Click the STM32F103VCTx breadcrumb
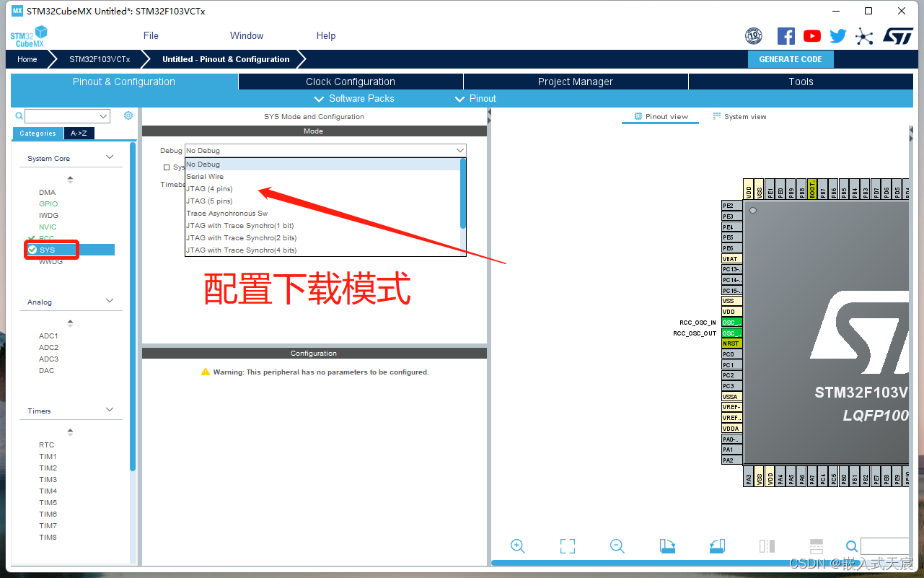The width and height of the screenshot is (924, 578). pos(100,59)
